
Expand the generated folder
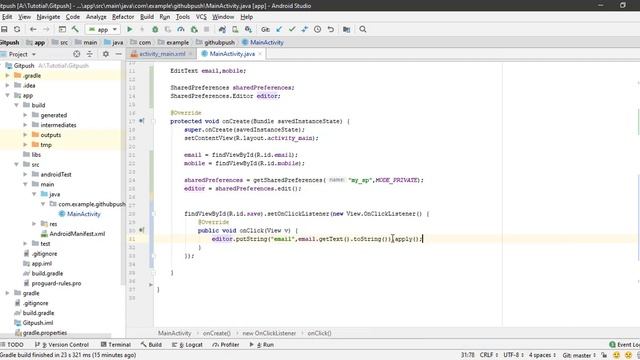click(25, 115)
